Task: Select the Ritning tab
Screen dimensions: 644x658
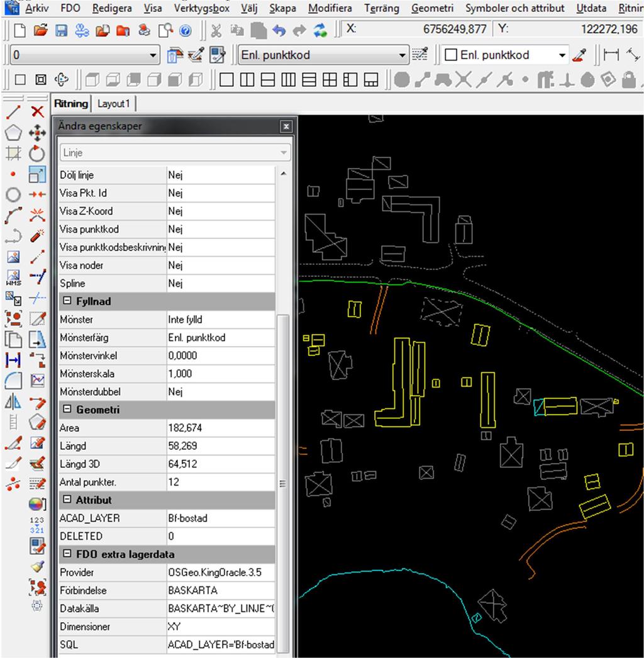Action: (x=71, y=104)
